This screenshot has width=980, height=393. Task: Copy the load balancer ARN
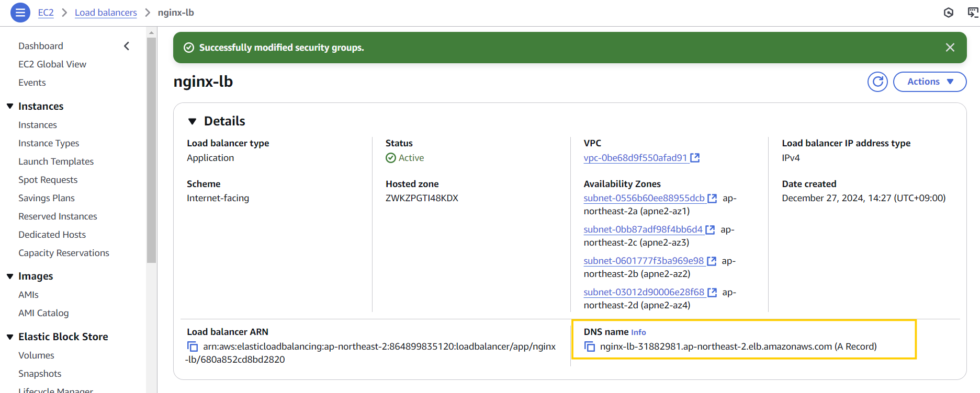pos(193,346)
